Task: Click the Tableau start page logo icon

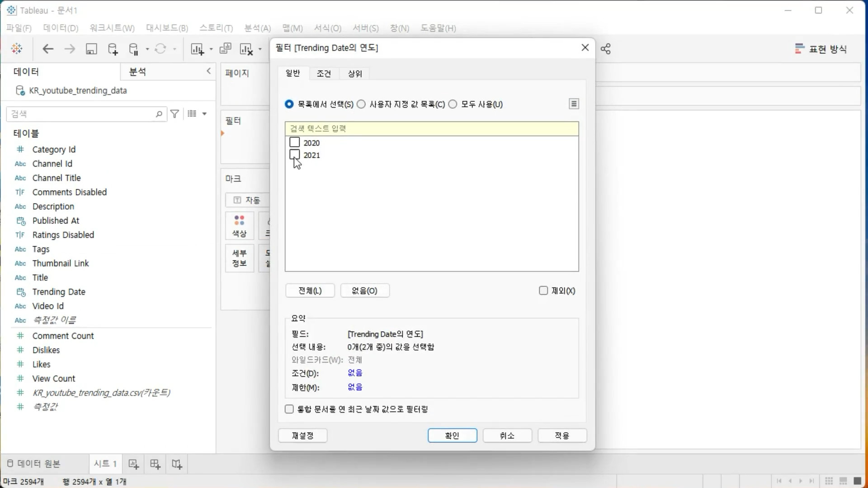Action: pos(17,49)
